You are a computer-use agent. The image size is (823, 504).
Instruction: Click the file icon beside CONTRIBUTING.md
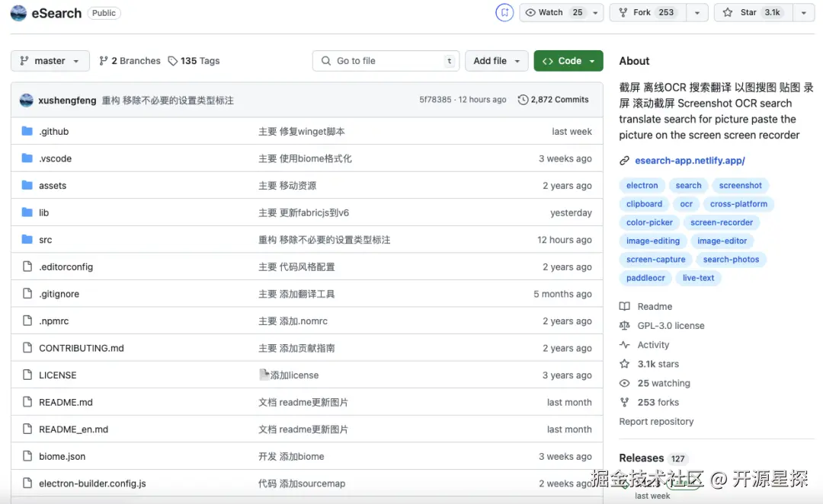27,348
